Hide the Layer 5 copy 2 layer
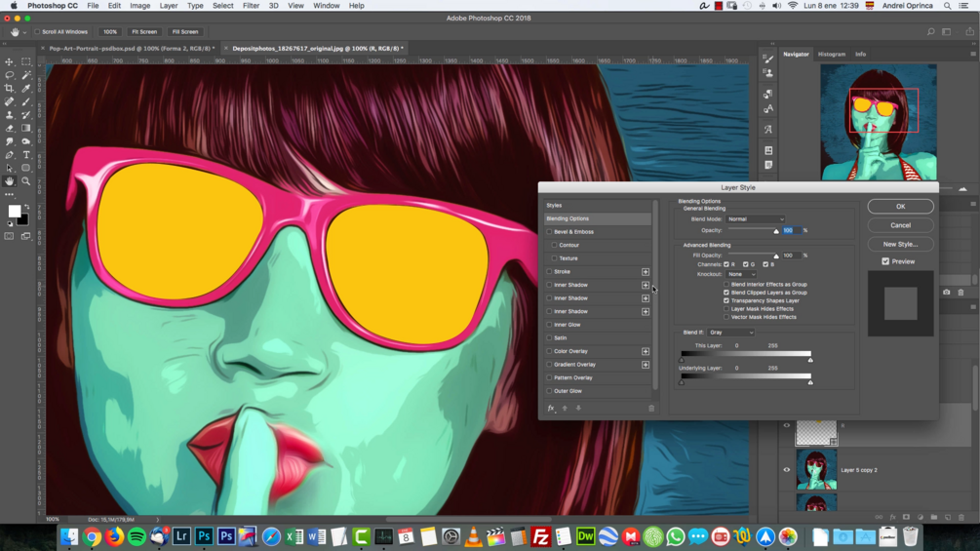This screenshot has width=980, height=551. 787,470
